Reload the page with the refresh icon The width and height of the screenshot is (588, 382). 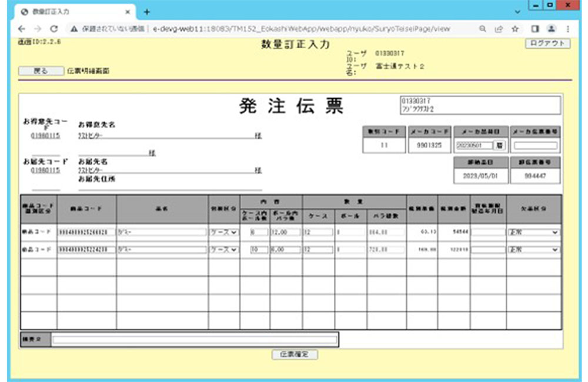[54, 29]
